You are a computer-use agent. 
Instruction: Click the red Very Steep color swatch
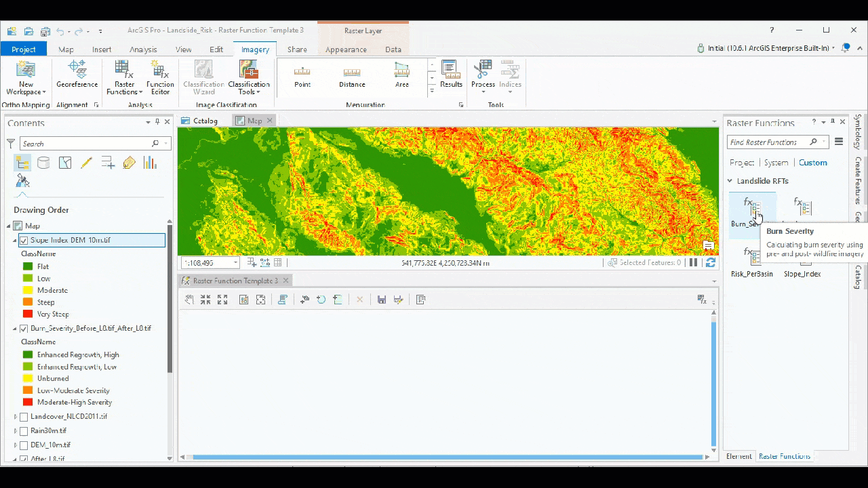point(28,314)
